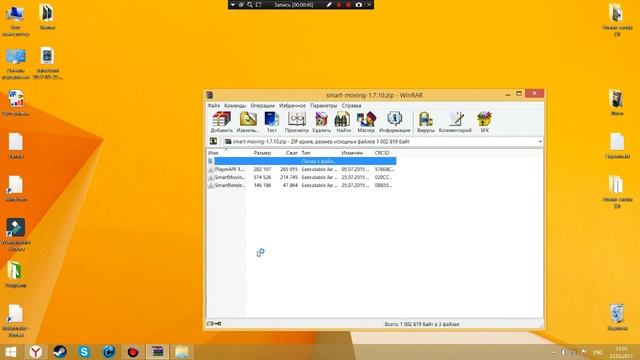Click the screen recorder pencil draw icon

[329, 5]
